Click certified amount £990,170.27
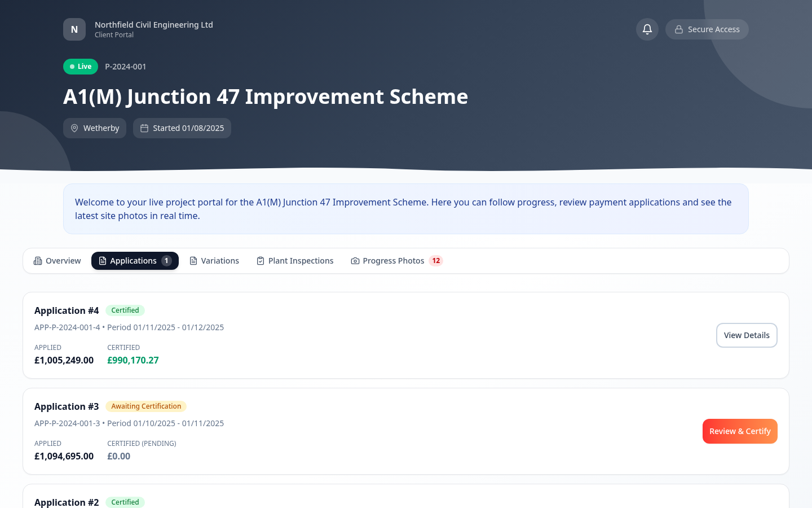This screenshot has width=812, height=508. 133,360
